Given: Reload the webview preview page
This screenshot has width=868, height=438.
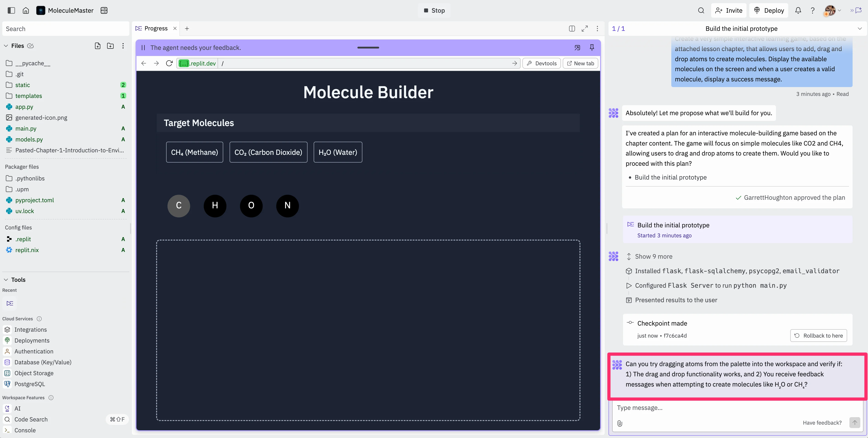Looking at the screenshot, I should [x=169, y=63].
